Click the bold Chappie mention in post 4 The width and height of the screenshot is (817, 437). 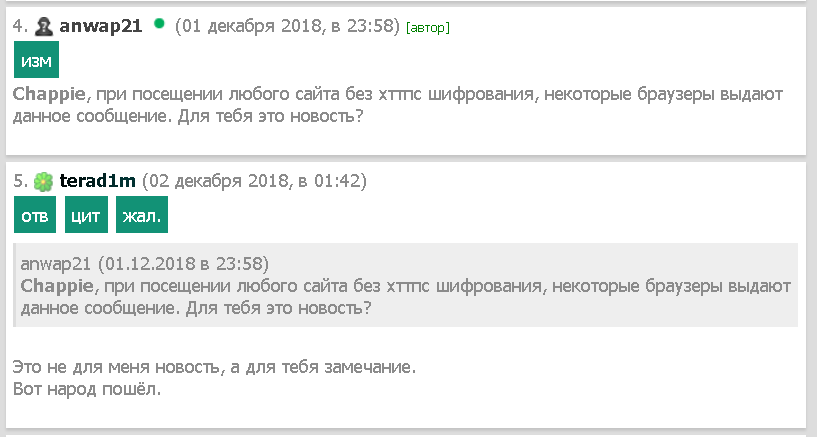click(x=49, y=94)
